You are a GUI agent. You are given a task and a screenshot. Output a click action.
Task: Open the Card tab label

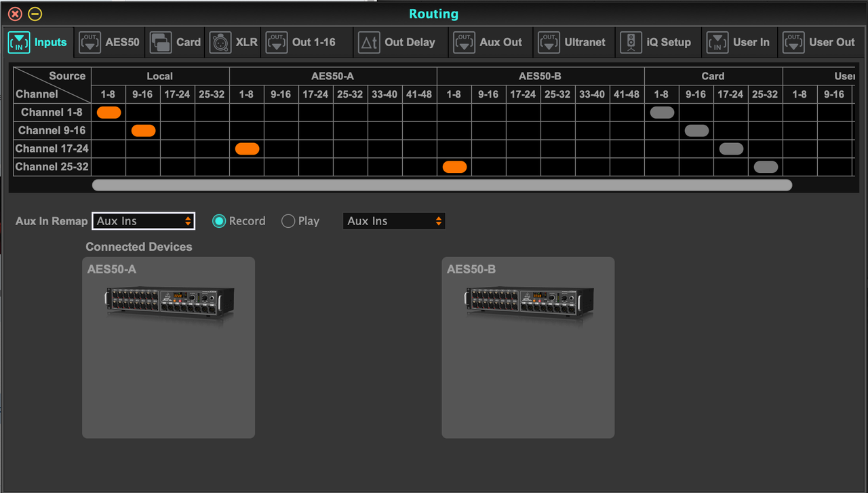(x=189, y=42)
